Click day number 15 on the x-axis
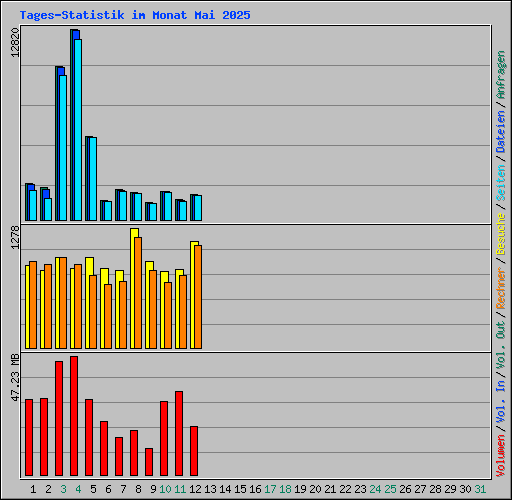 (x=240, y=489)
